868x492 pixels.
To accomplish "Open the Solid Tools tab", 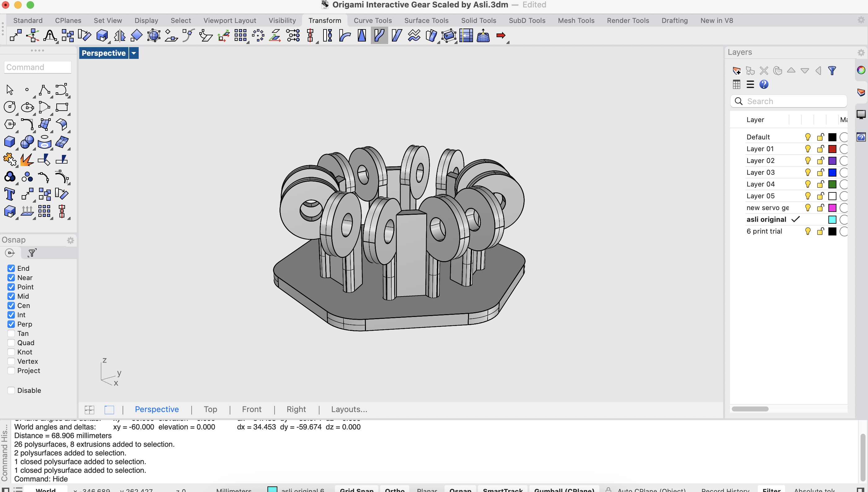I will coord(478,20).
